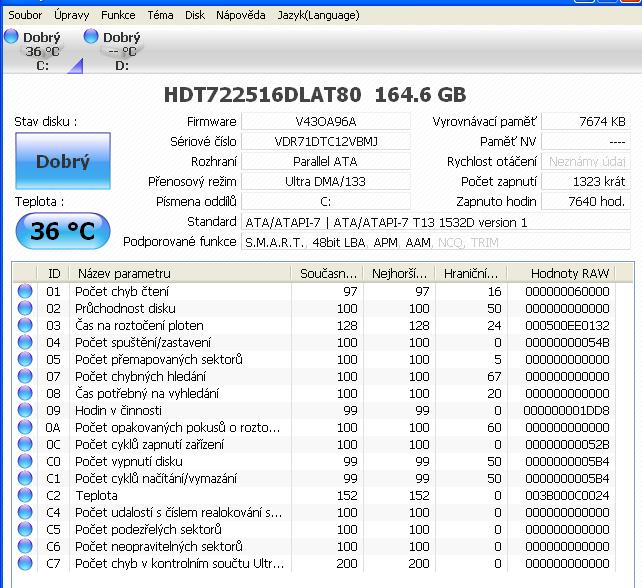The width and height of the screenshot is (642, 588).
Task: Open the Funkce menu
Action: (x=118, y=15)
